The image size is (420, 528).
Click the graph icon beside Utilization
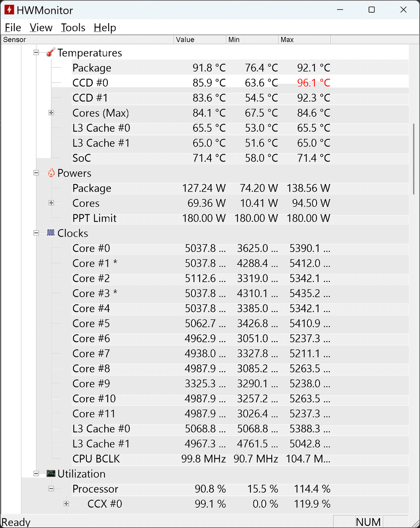click(x=51, y=473)
